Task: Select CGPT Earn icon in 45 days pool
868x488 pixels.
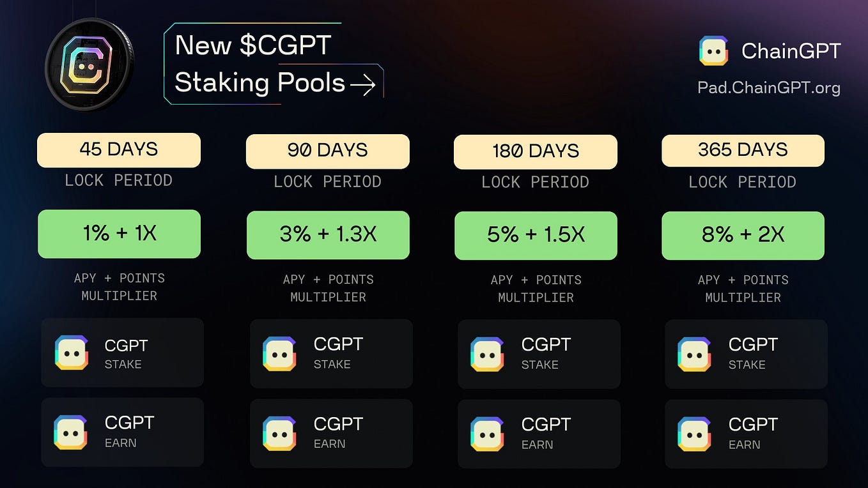Action: [71, 432]
